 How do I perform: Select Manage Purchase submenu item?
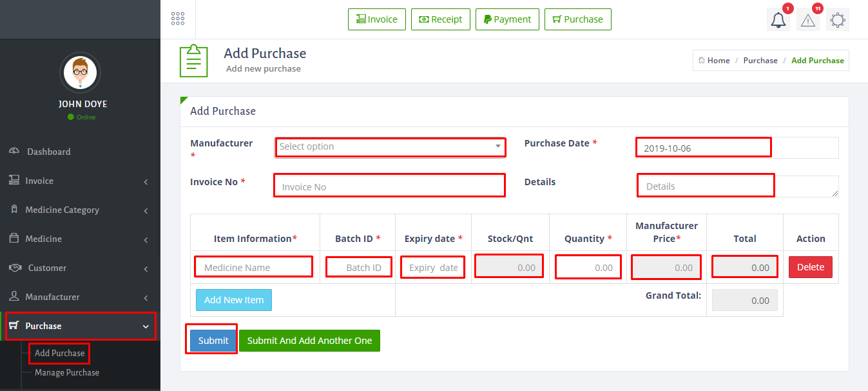67,372
